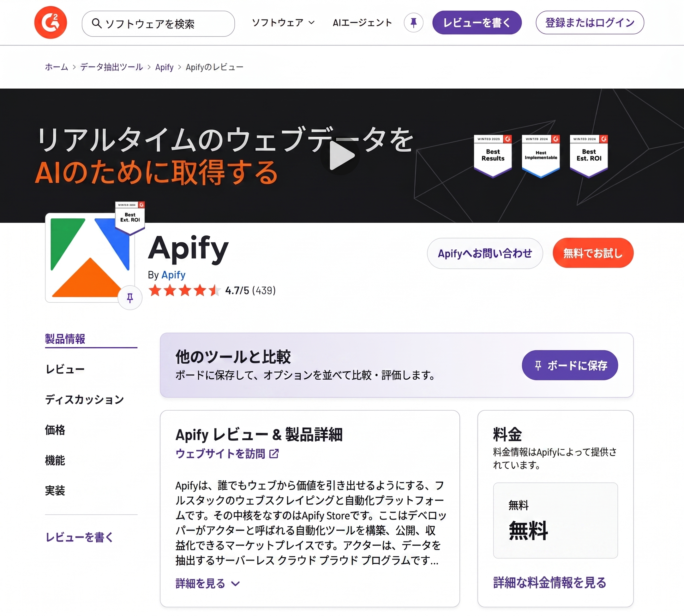Open 詳細な料金情報を見る link

(549, 583)
